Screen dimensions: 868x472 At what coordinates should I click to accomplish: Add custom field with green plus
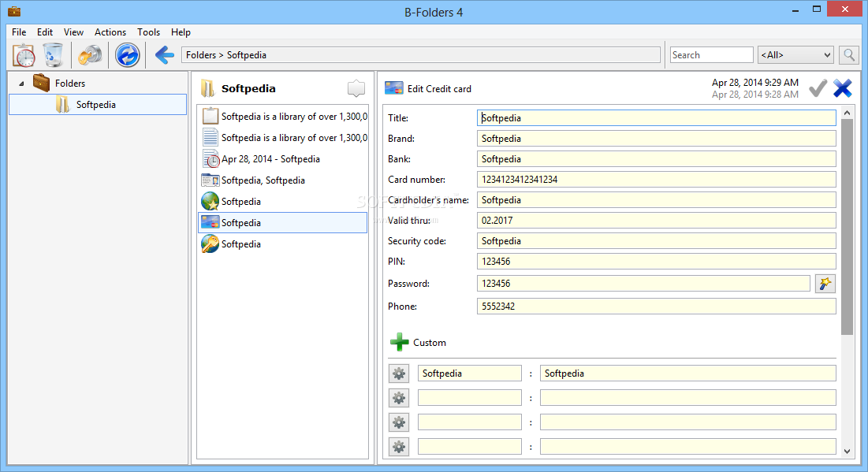(399, 343)
